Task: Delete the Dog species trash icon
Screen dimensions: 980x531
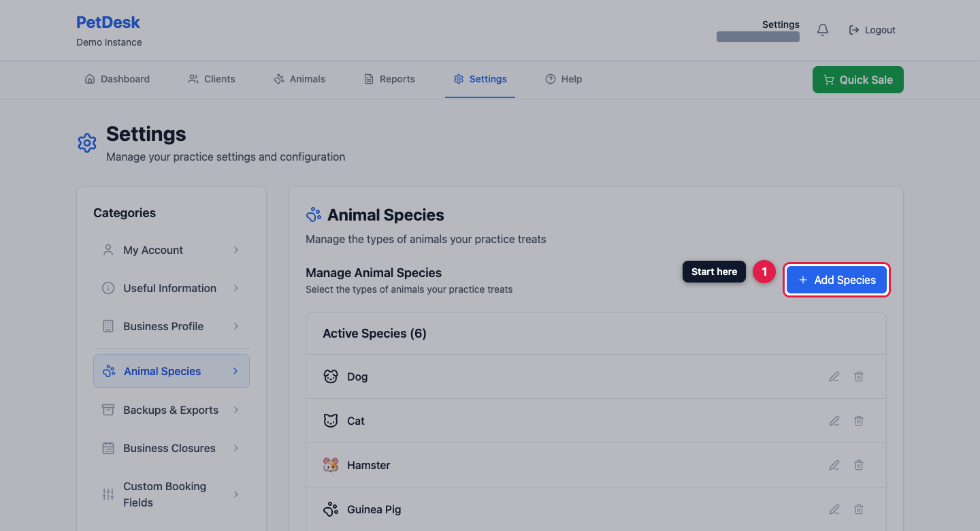Action: 859,376
